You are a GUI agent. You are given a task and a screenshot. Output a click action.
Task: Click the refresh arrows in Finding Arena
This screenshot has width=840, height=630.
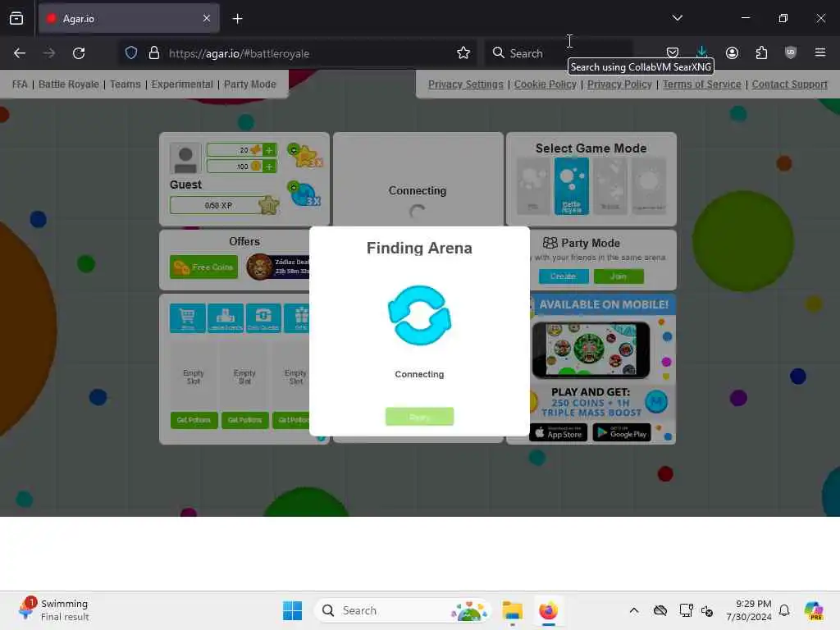(x=419, y=316)
